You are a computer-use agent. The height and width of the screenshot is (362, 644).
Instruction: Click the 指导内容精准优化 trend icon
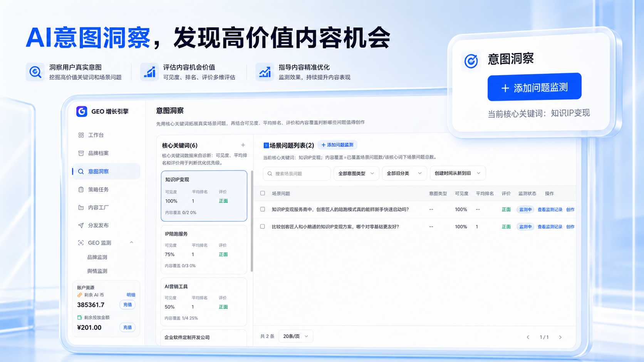[x=265, y=72]
